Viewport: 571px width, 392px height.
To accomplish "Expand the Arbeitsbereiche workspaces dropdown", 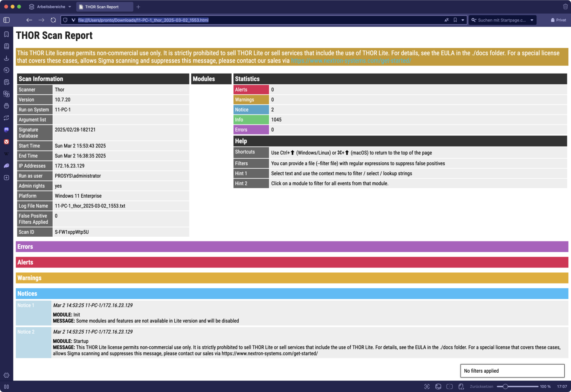I will pyautogui.click(x=50, y=7).
